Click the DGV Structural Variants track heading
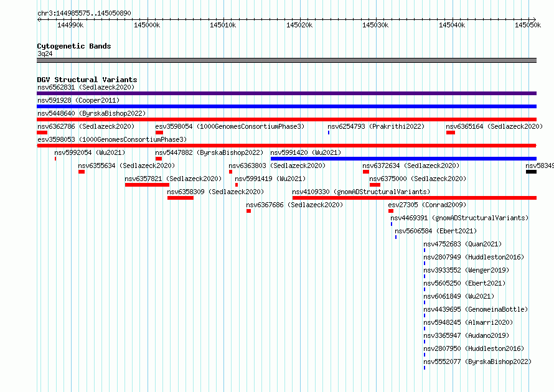 (x=87, y=80)
